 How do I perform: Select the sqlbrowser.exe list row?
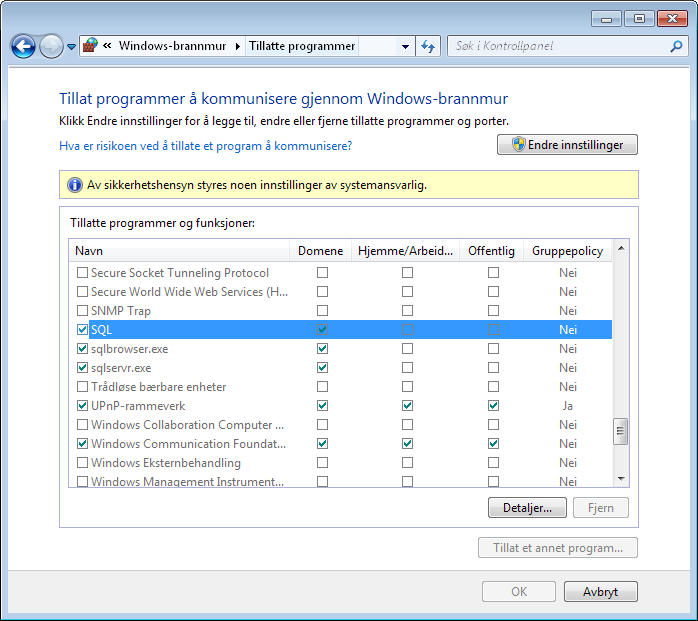pyautogui.click(x=341, y=349)
